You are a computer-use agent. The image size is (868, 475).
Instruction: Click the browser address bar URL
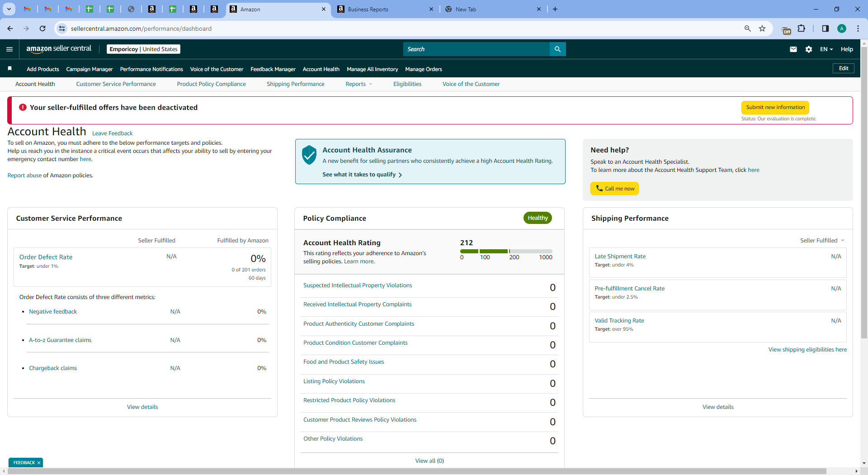click(141, 28)
